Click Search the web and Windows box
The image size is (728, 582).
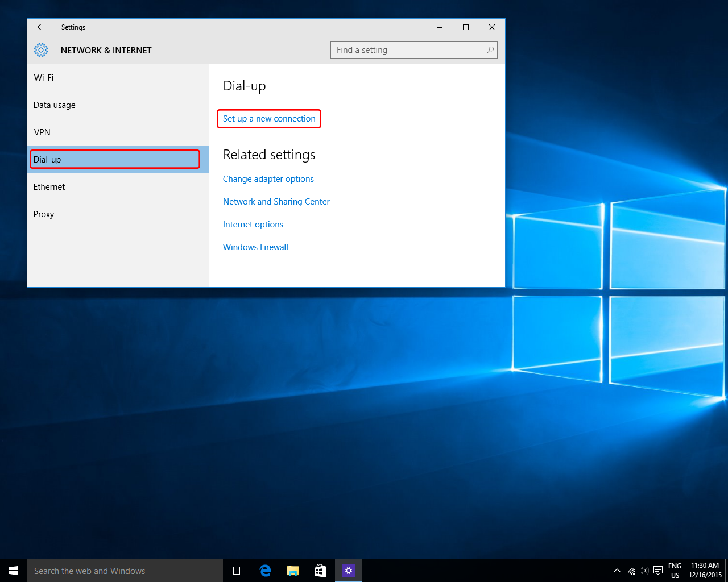coord(125,571)
